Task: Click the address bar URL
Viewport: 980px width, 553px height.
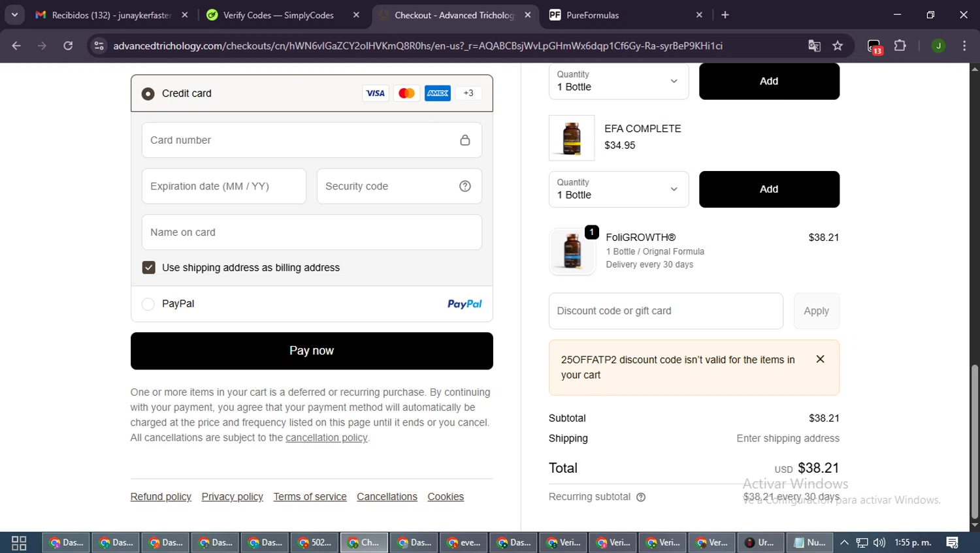Action: pyautogui.click(x=418, y=46)
